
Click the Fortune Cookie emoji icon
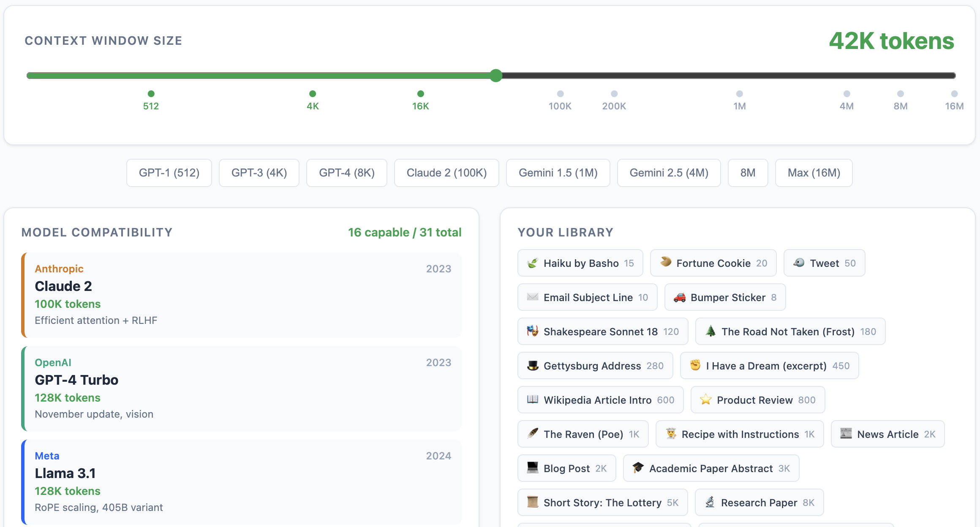pos(666,262)
